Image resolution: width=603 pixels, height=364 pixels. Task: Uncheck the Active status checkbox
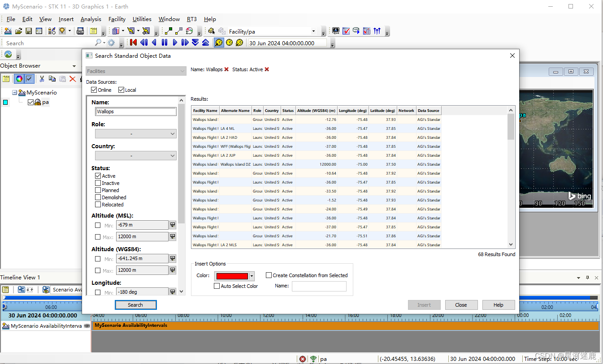pyautogui.click(x=98, y=176)
